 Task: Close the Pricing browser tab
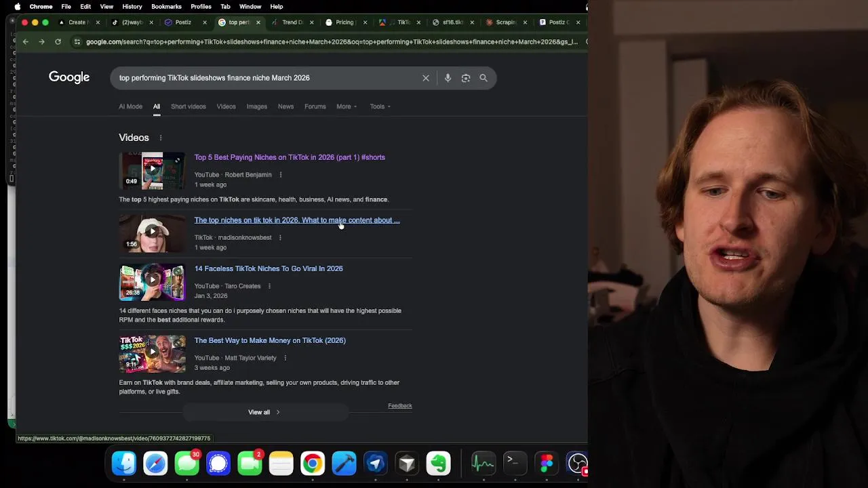coord(366,22)
